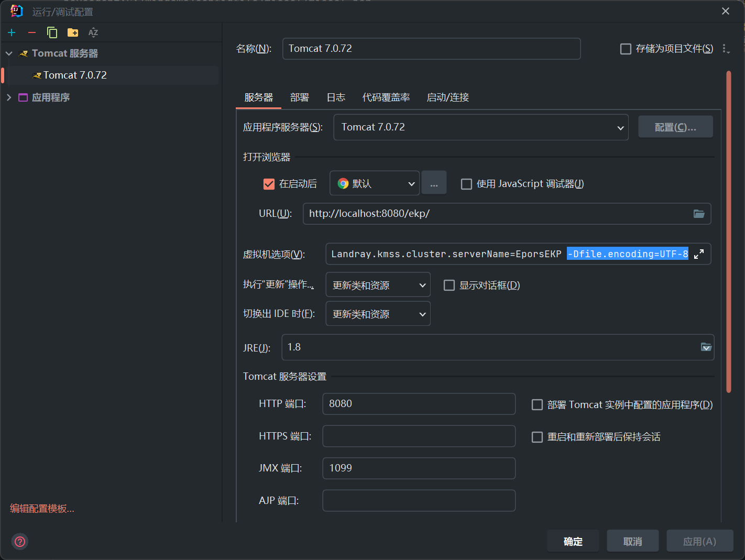
Task: Open the 编辑配置模板... link
Action: coord(42,509)
